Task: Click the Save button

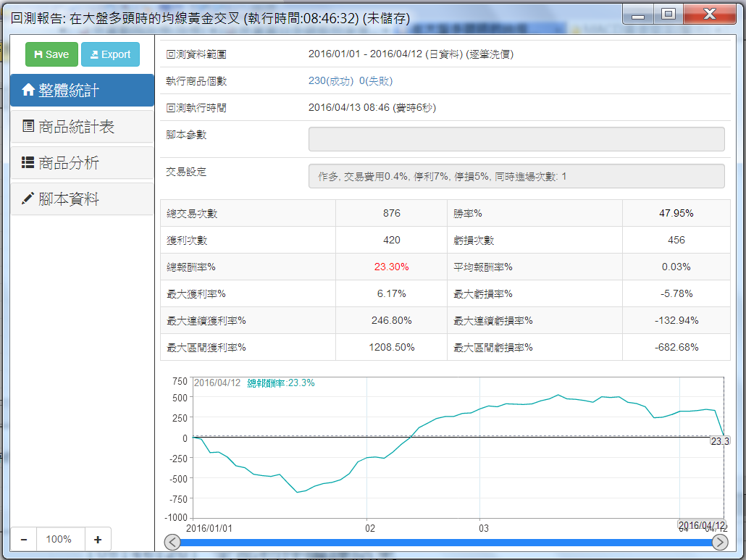Action: click(51, 54)
